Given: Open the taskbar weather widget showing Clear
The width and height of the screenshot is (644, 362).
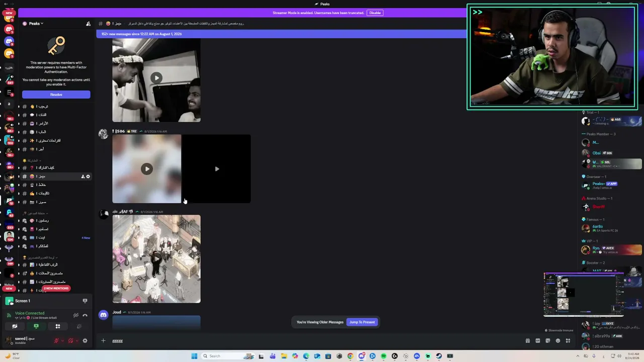Looking at the screenshot, I should pyautogui.click(x=14, y=356).
